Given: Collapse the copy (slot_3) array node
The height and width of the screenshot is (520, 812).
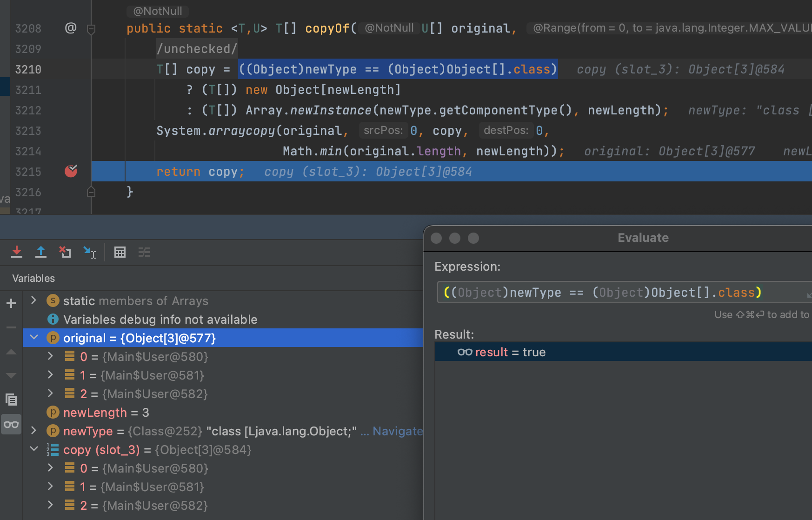Looking at the screenshot, I should [33, 449].
